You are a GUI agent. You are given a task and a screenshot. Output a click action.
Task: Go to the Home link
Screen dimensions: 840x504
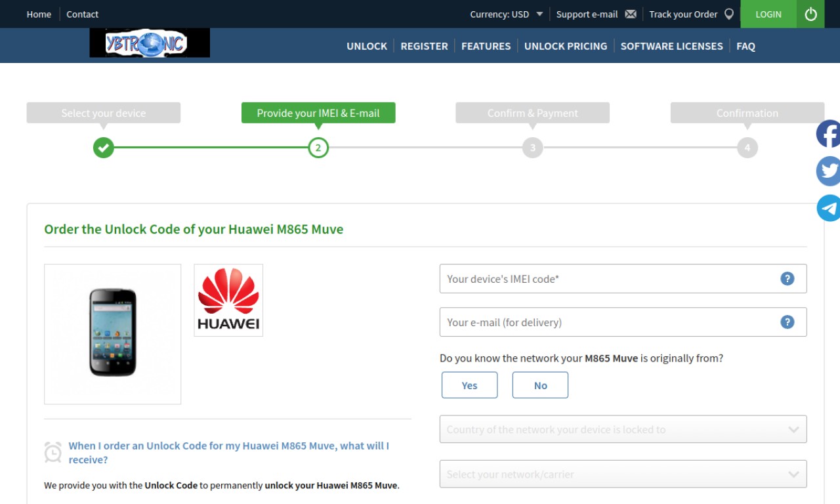[x=39, y=14]
